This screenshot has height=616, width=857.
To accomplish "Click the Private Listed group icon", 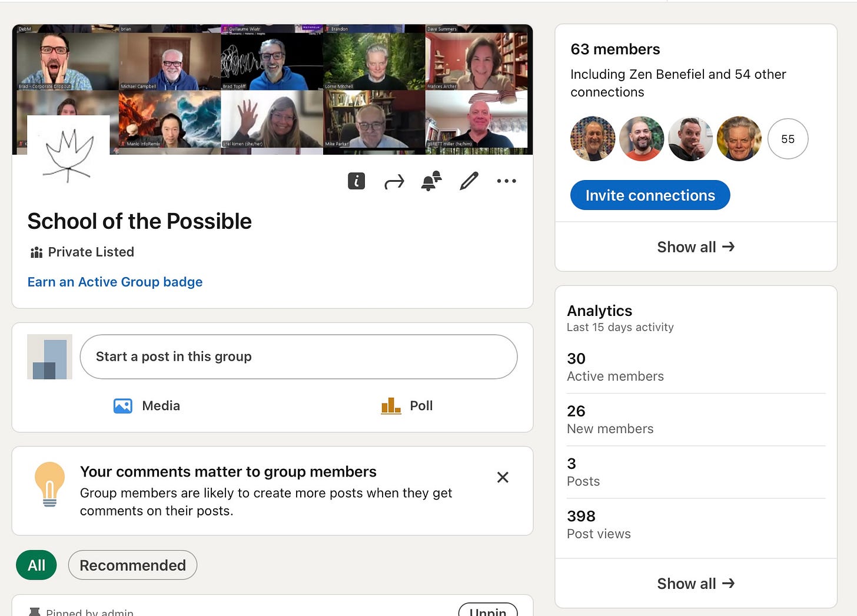I will (36, 252).
